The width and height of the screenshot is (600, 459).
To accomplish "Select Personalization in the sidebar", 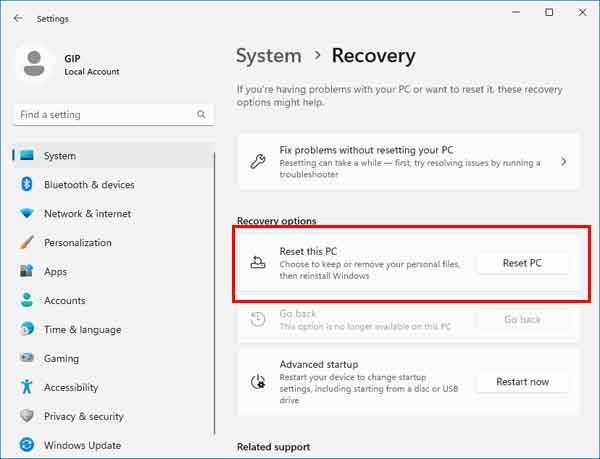I will [x=113, y=242].
